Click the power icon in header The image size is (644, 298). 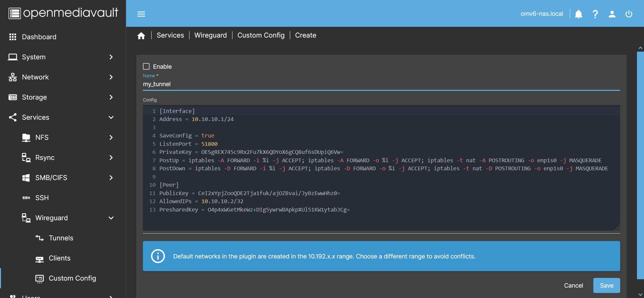coord(629,14)
